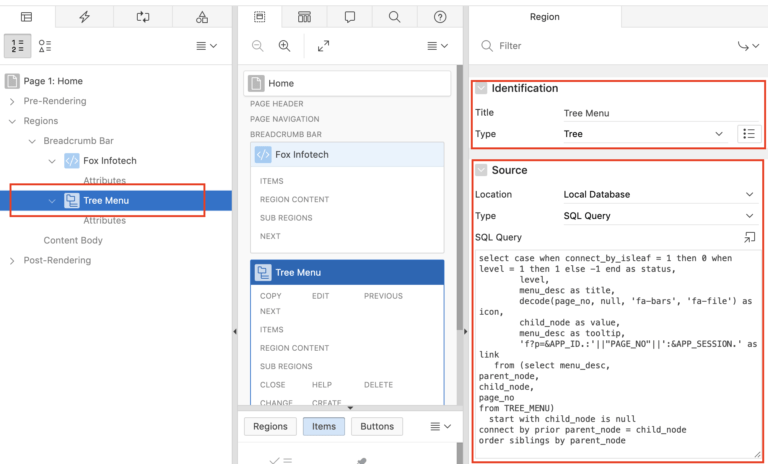768x464 pixels.
Task: Click the DELETE slot in Tree Menu
Action: coord(378,385)
